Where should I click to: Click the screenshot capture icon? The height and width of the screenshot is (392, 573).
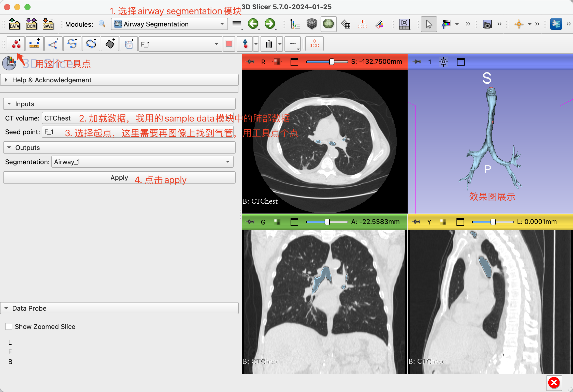(x=487, y=24)
